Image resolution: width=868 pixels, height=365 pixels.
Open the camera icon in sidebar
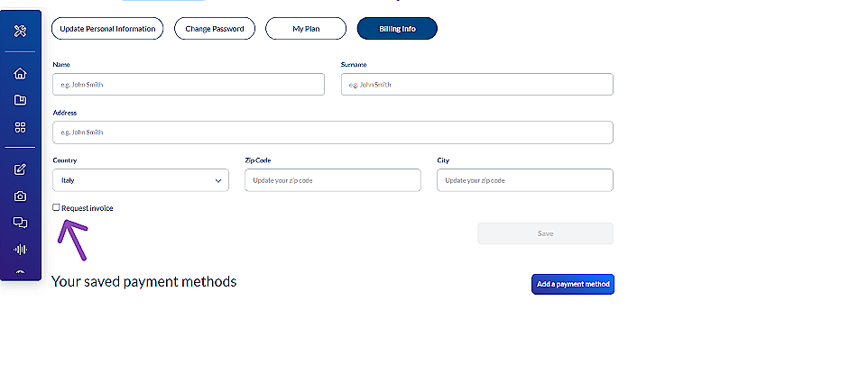21,196
